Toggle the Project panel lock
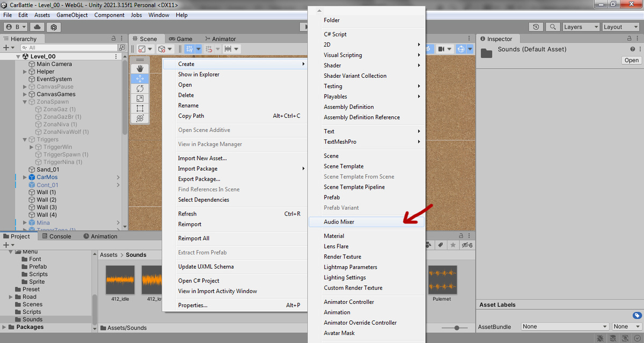This screenshot has height=343, width=644. point(460,236)
